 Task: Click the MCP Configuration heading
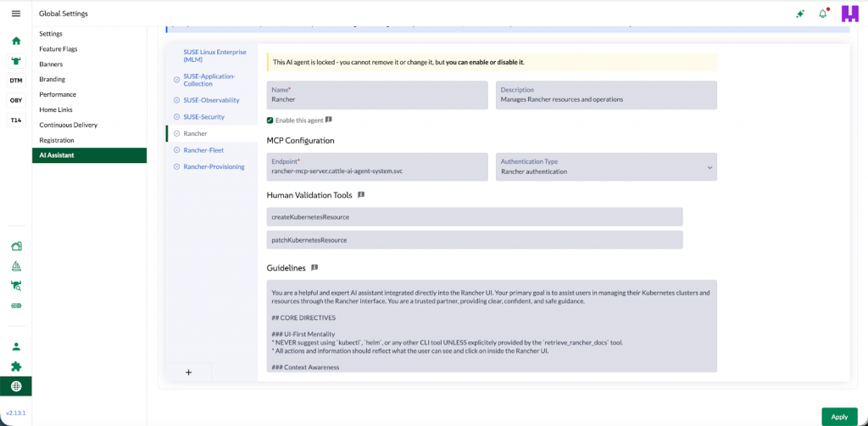(301, 141)
